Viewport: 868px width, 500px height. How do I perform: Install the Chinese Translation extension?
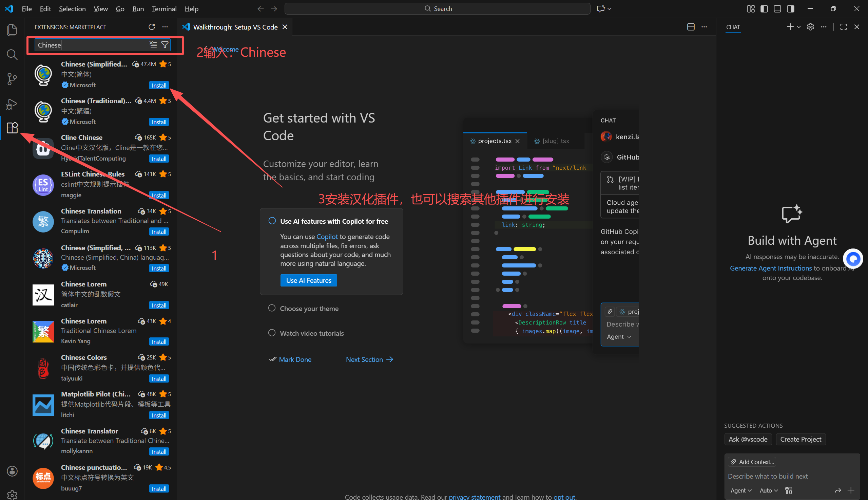click(159, 232)
